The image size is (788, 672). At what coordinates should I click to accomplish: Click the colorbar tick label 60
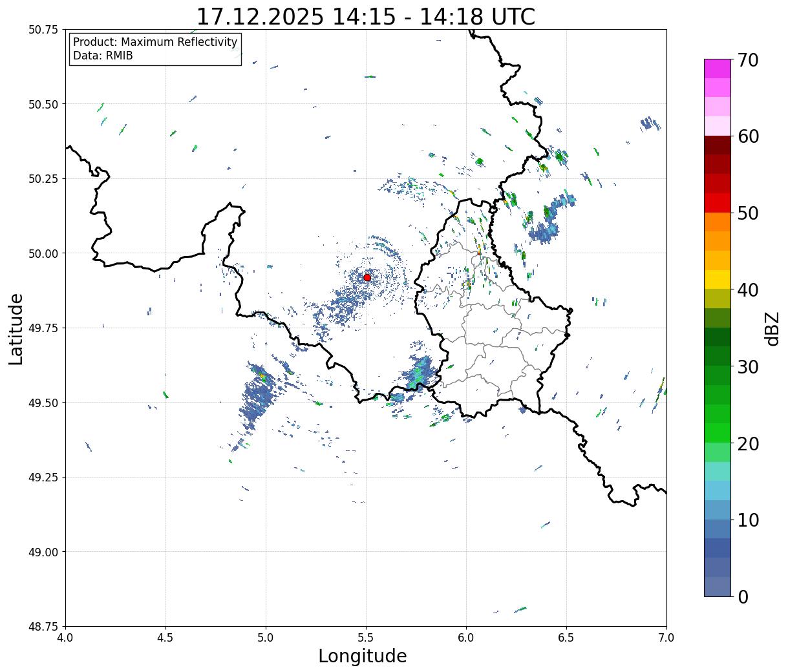(748, 136)
